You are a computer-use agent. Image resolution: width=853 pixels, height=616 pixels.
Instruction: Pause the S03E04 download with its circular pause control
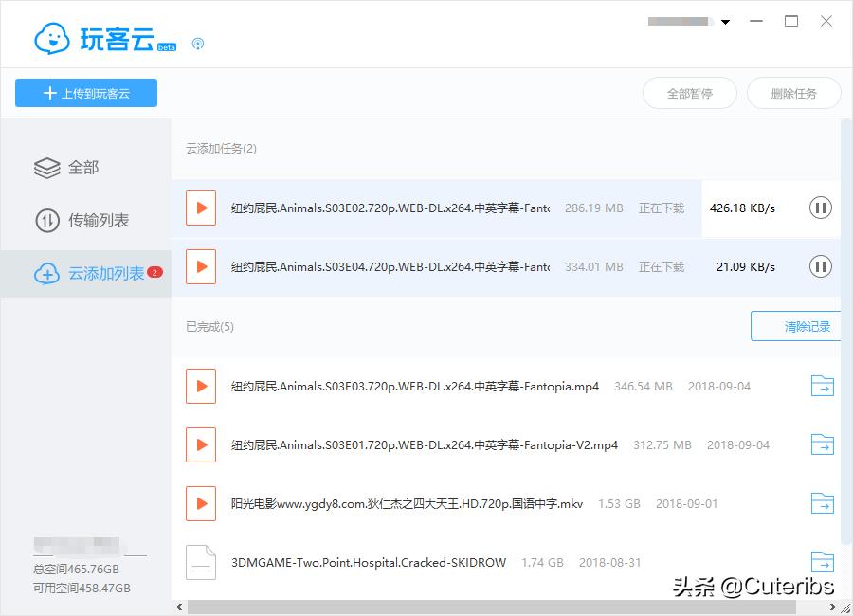coord(820,266)
